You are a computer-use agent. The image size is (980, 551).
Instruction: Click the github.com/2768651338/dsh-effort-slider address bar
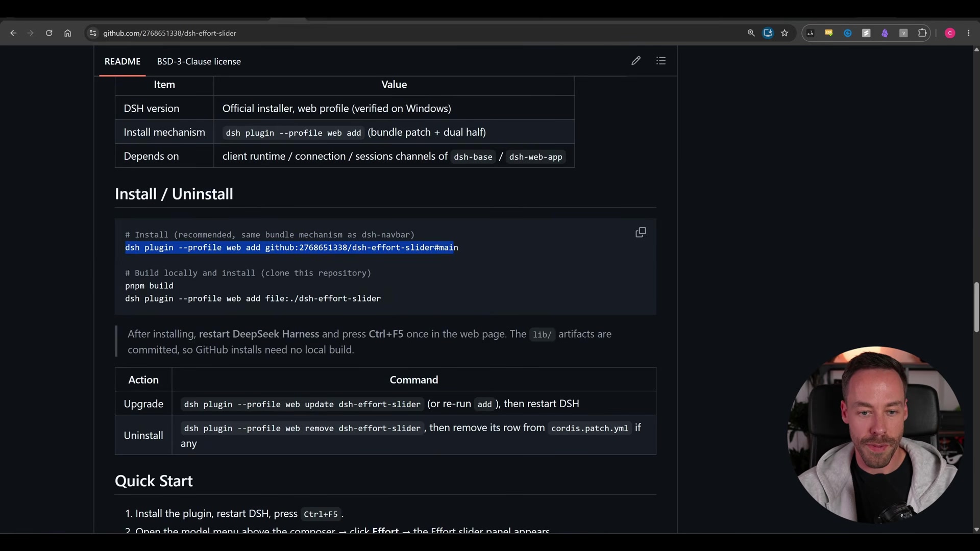point(169,33)
